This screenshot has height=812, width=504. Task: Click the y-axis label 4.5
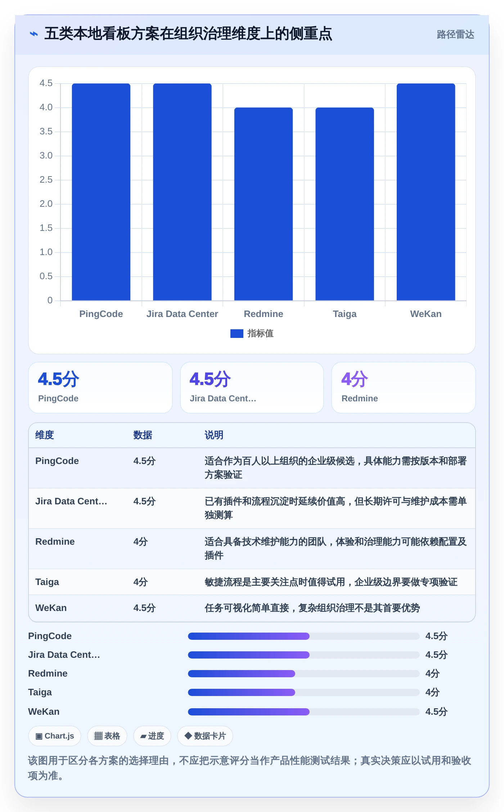[46, 83]
